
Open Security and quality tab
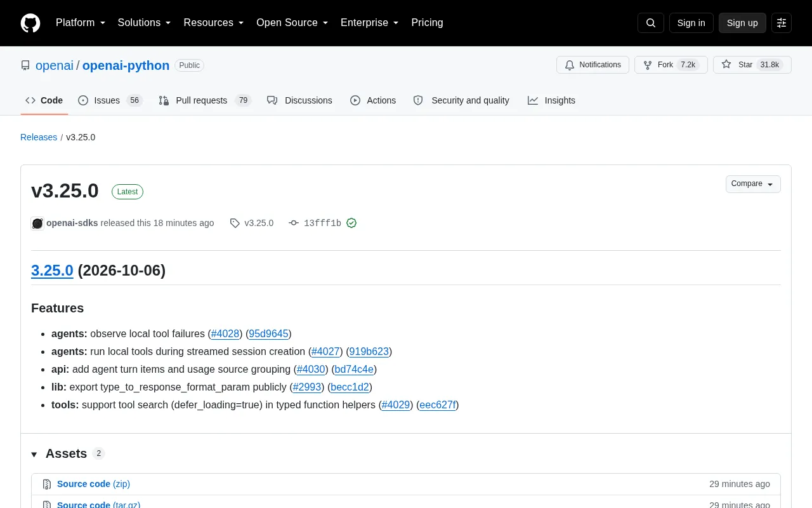click(461, 100)
